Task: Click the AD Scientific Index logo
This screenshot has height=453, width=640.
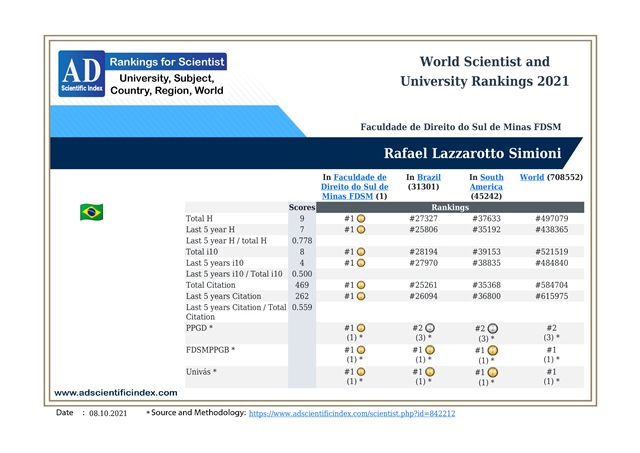Action: (82, 73)
